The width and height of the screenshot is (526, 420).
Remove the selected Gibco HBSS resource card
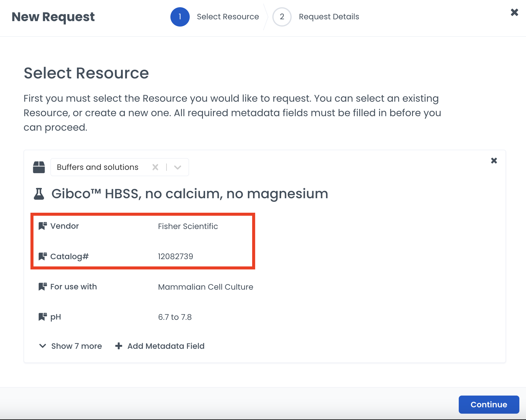[494, 161]
